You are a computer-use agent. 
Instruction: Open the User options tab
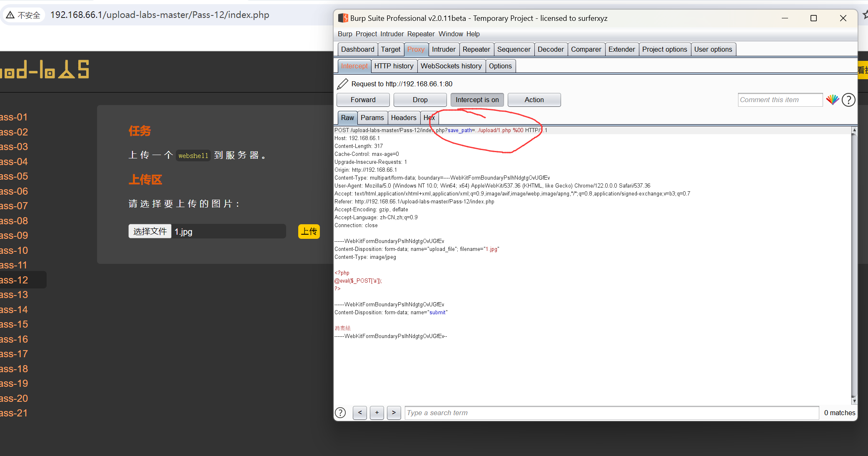pyautogui.click(x=713, y=50)
